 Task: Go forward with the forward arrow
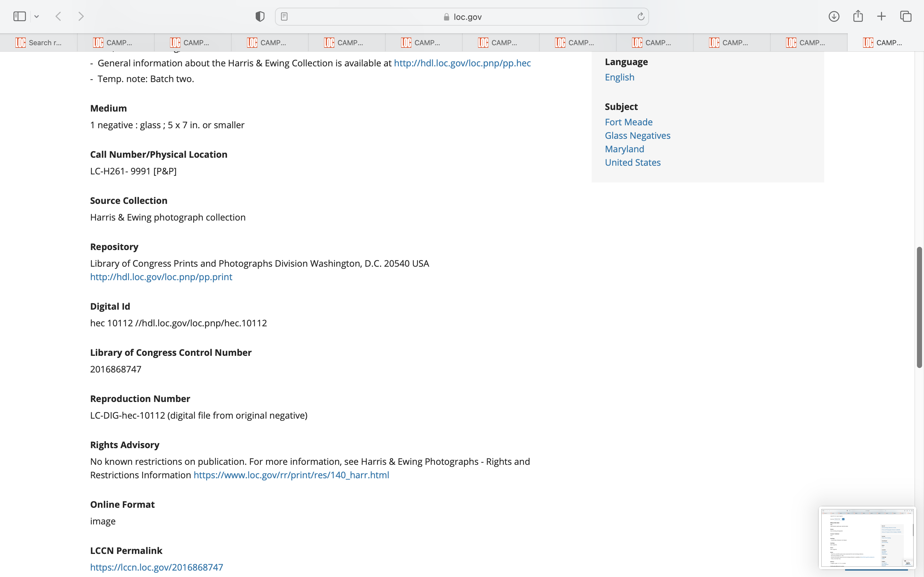coord(81,16)
